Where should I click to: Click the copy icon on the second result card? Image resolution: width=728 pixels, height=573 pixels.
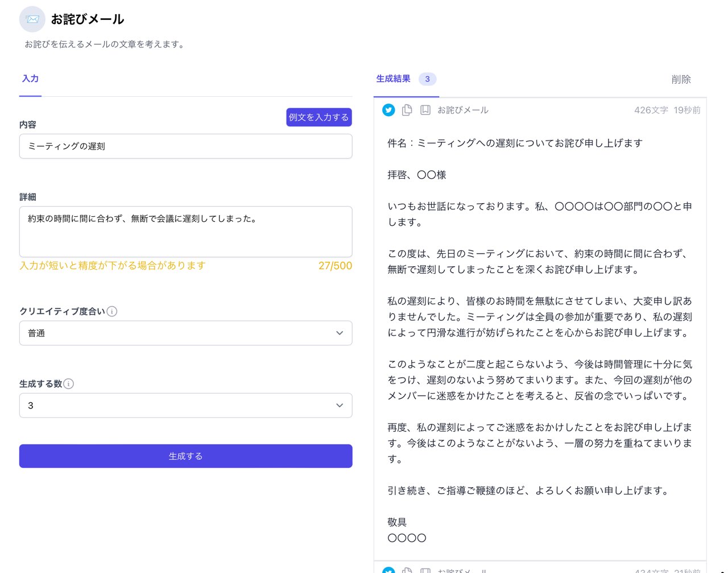coord(407,570)
